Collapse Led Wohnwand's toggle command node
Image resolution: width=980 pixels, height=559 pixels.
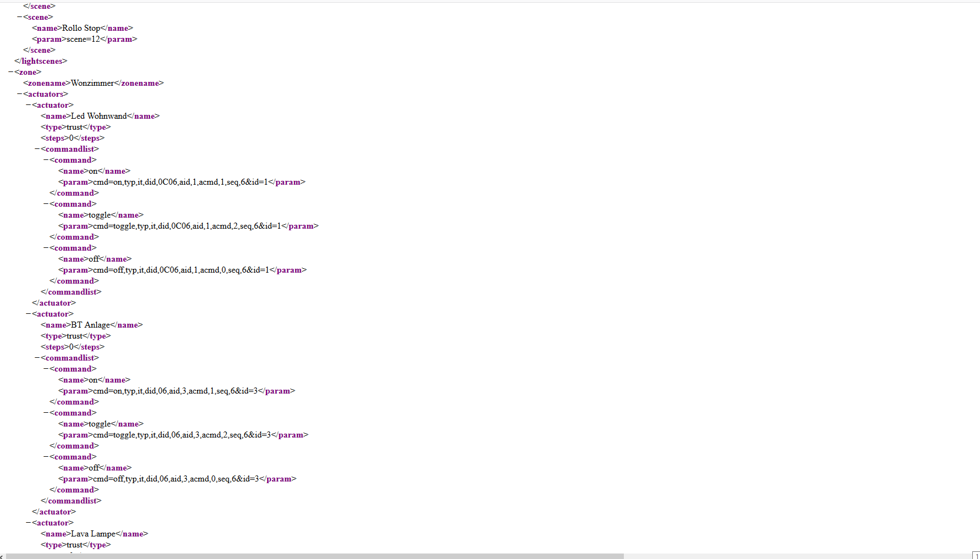click(46, 204)
